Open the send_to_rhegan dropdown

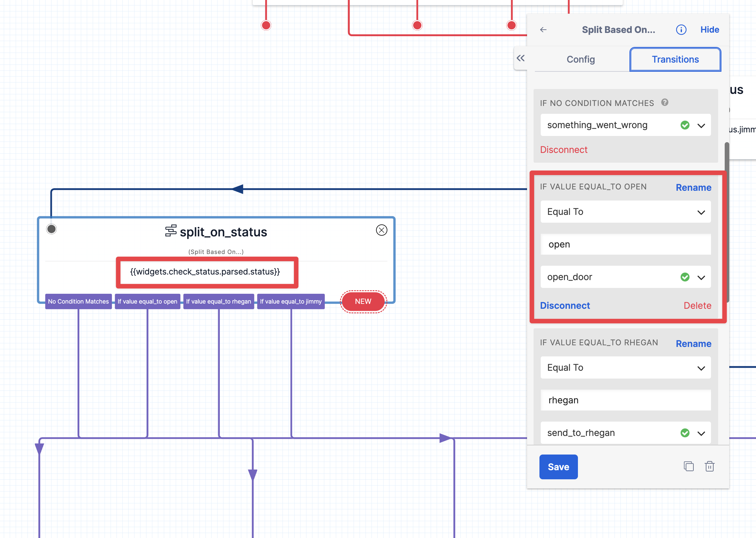click(701, 433)
